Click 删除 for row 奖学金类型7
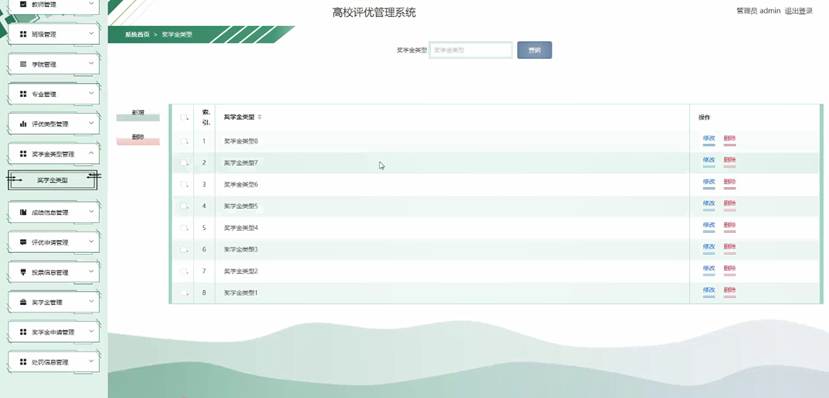Image resolution: width=829 pixels, height=398 pixels. click(x=730, y=161)
